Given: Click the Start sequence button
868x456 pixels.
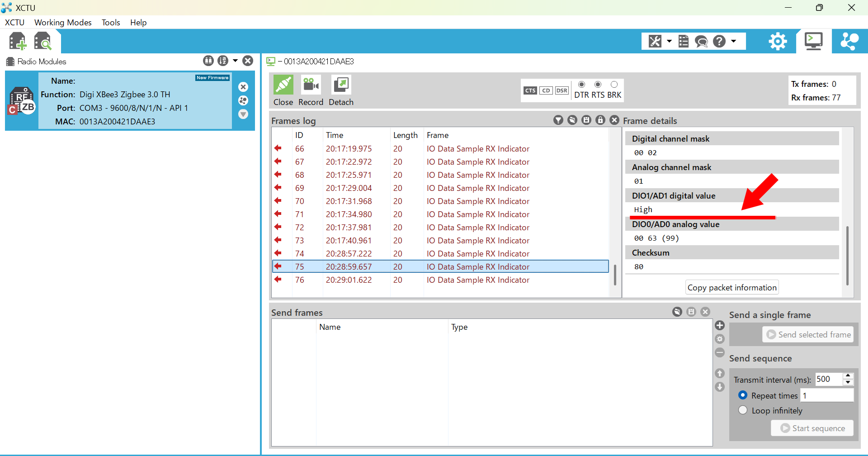Looking at the screenshot, I should pyautogui.click(x=812, y=428).
